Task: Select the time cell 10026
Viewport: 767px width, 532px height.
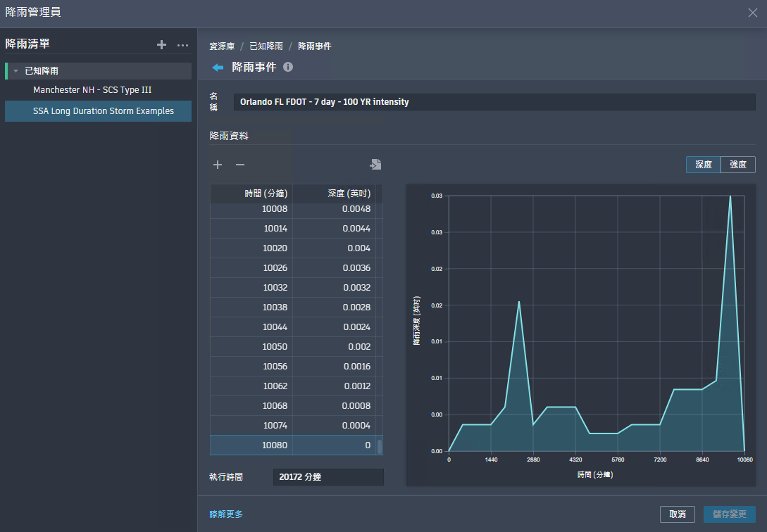Action: coord(251,267)
